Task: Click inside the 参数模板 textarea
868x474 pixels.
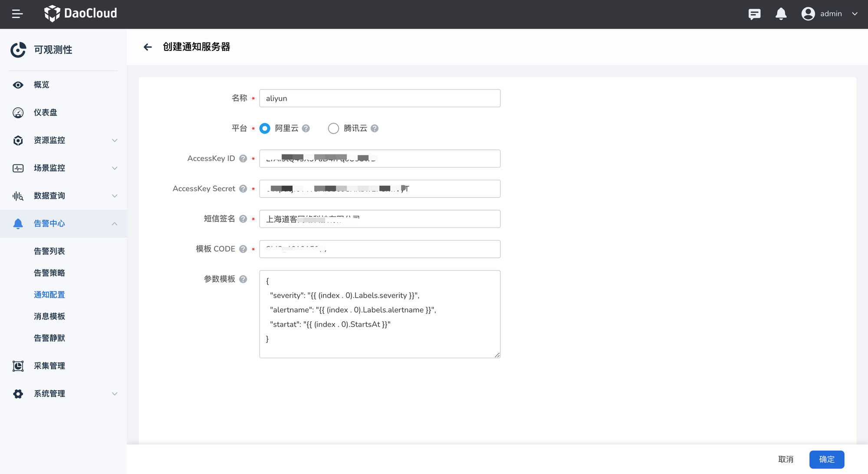Action: tap(380, 314)
